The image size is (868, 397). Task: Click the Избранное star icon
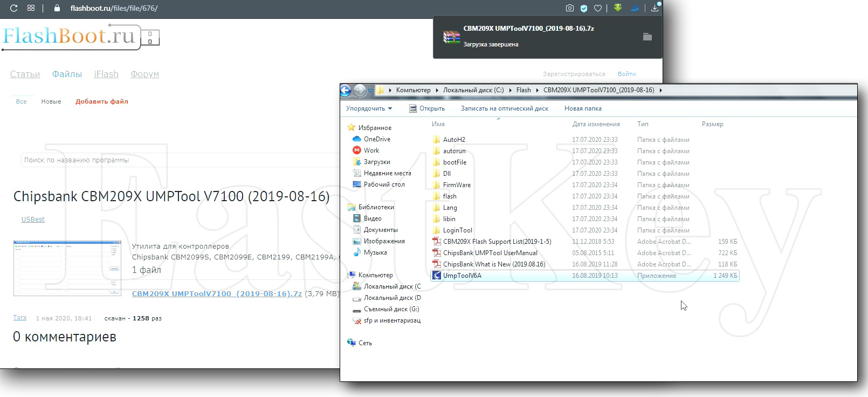352,128
